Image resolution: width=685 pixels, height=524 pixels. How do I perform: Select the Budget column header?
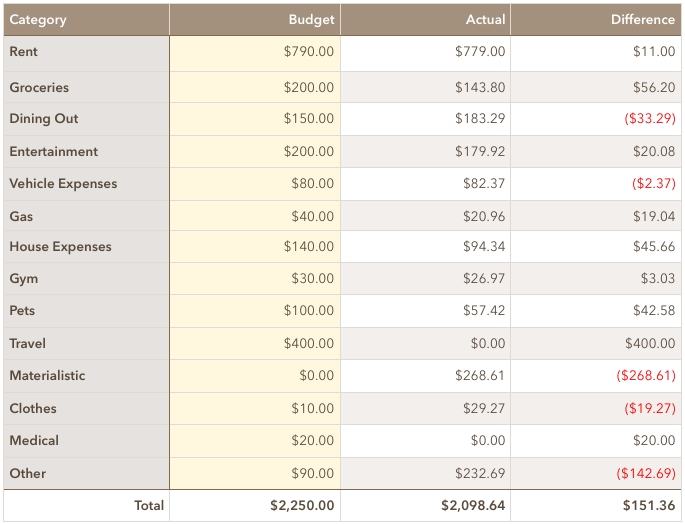pos(255,20)
